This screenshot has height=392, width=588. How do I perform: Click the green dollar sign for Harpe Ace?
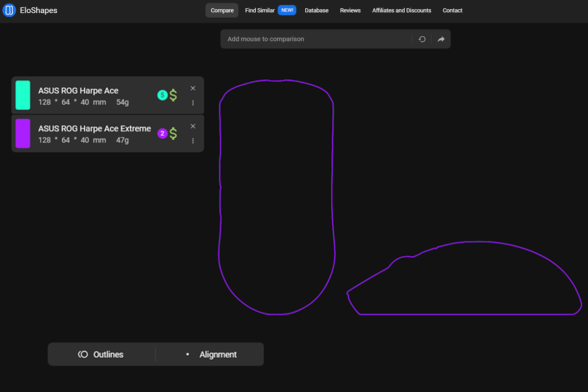(173, 95)
